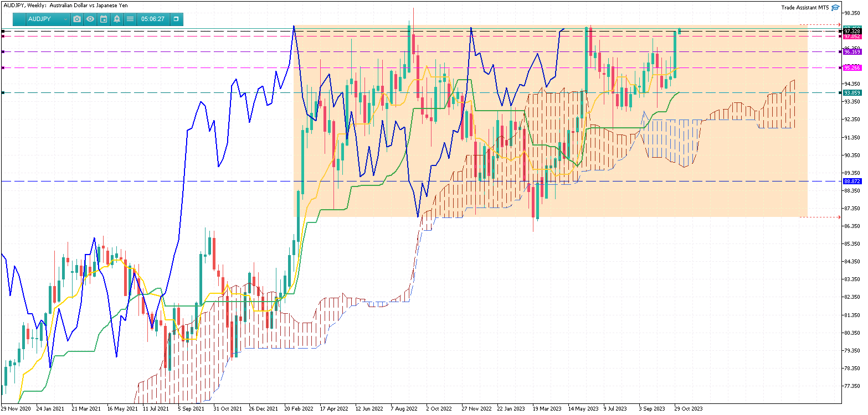Screen dimensions: 868x415
Task: Open the calendar icon in the panel
Action: (104, 19)
